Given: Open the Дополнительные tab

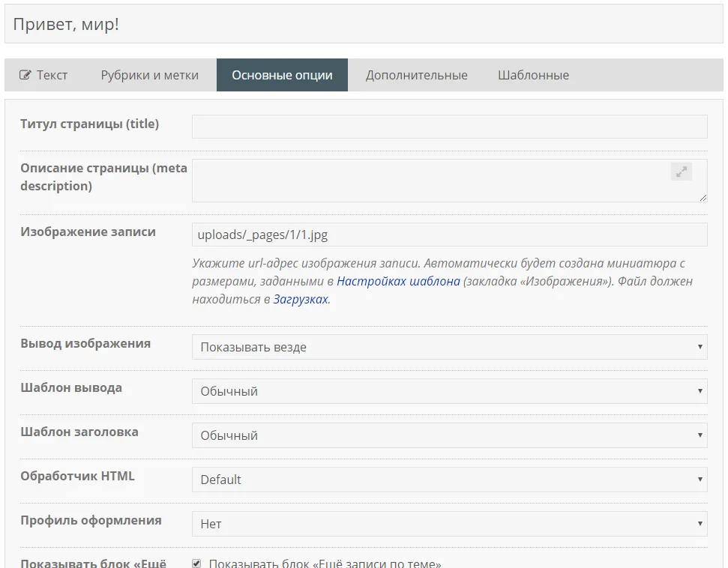Looking at the screenshot, I should pos(416,75).
